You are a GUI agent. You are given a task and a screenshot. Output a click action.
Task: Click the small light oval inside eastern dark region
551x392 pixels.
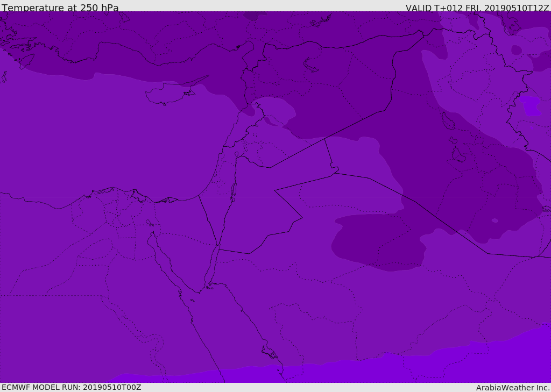click(x=495, y=220)
